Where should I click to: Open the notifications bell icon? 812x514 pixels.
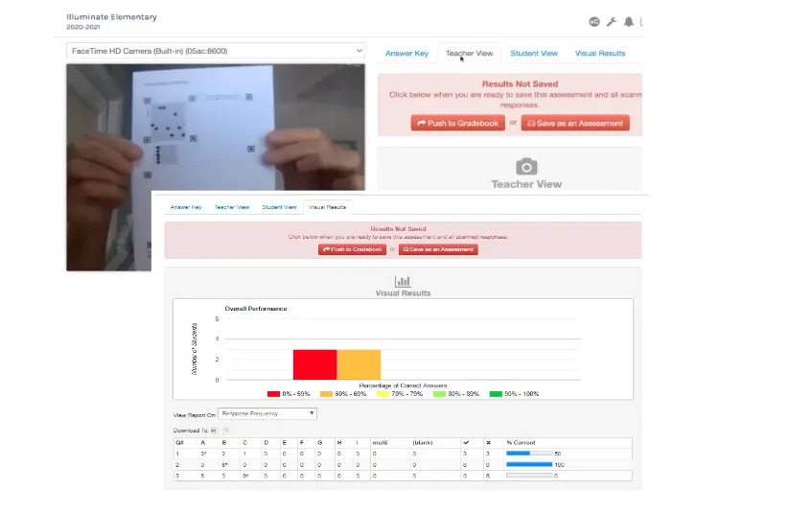click(629, 22)
